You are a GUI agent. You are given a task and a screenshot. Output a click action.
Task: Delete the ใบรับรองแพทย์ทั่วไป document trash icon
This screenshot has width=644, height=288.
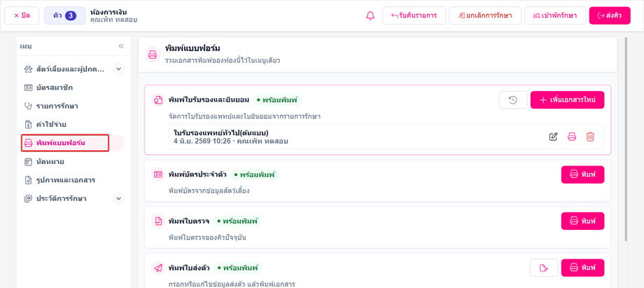590,137
